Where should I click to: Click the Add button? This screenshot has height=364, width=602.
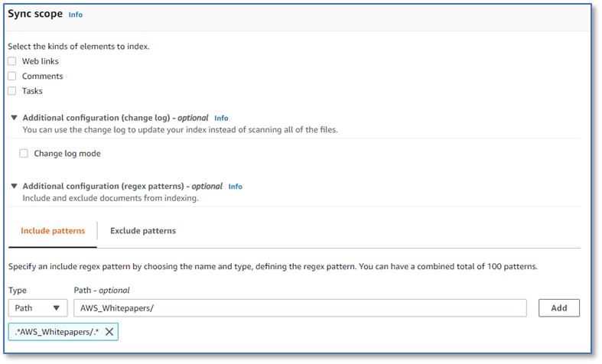pos(559,308)
